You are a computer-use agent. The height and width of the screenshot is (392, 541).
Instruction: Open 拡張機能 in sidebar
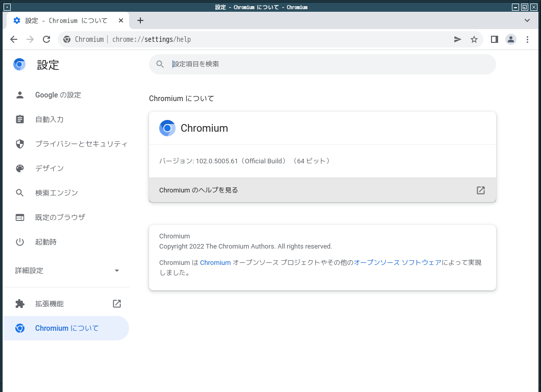[x=65, y=304]
